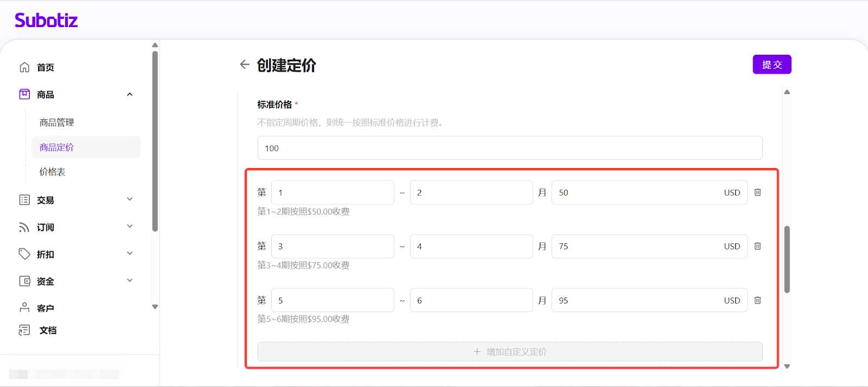
Task: Click the 首页 home icon in sidebar
Action: point(24,67)
